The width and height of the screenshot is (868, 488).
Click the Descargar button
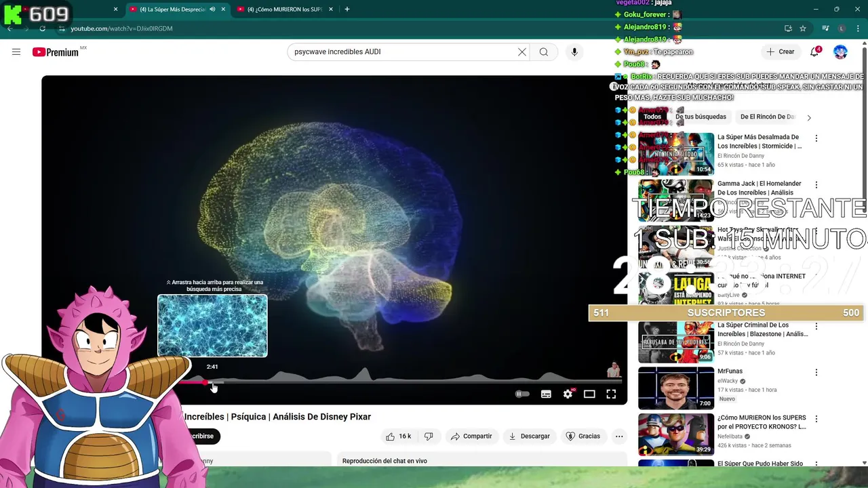(529, 436)
